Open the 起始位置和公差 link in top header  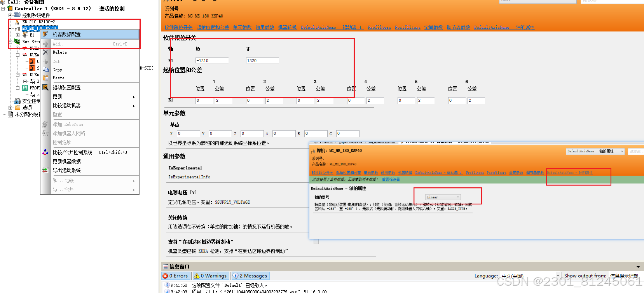coord(213,27)
